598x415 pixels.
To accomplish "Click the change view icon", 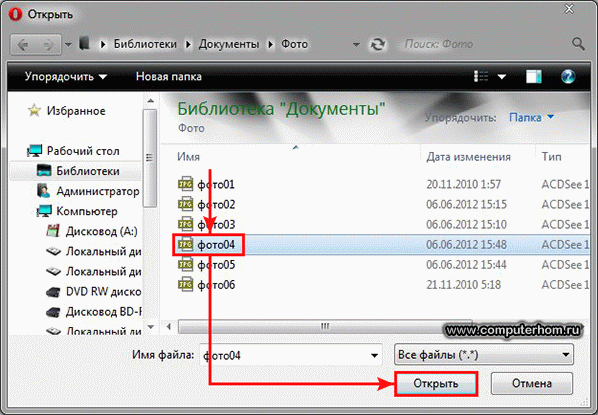I will (x=481, y=76).
